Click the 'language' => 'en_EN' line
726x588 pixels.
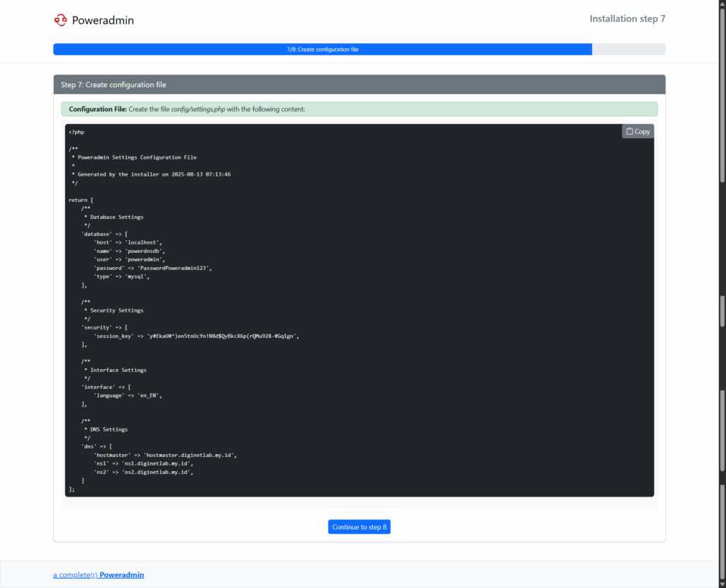128,395
